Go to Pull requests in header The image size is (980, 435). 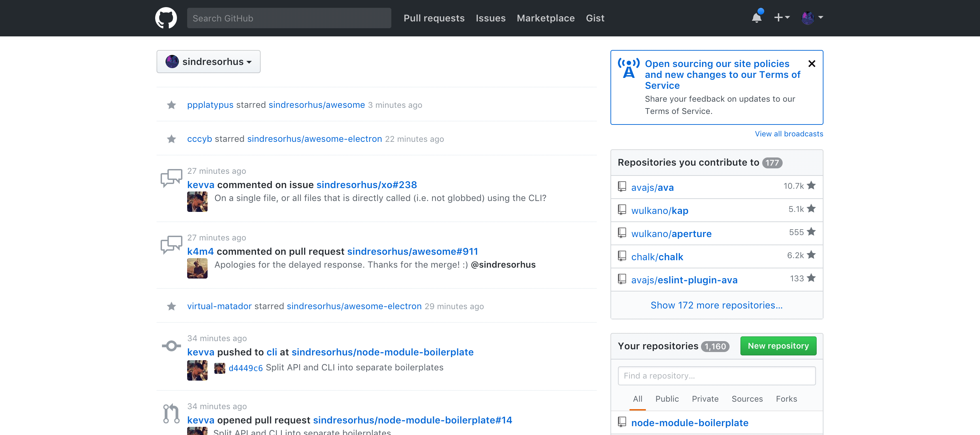click(434, 18)
